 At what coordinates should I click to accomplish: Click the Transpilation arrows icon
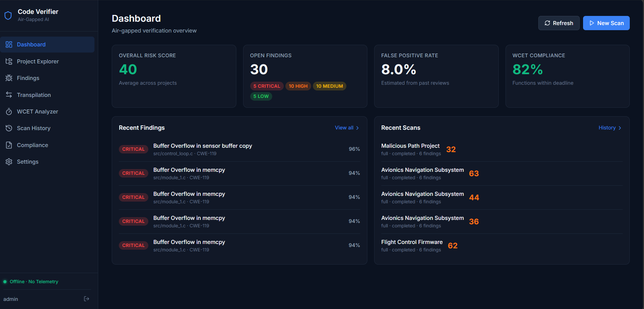click(x=9, y=95)
